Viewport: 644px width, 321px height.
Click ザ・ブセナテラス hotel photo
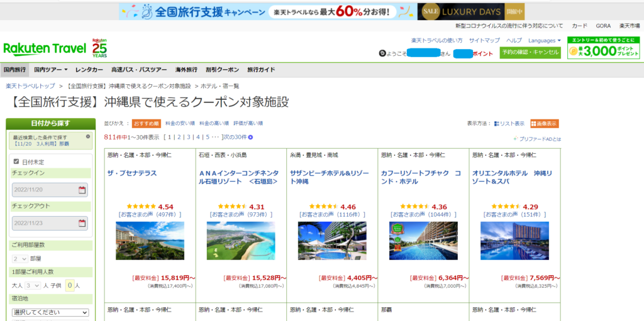(x=150, y=241)
